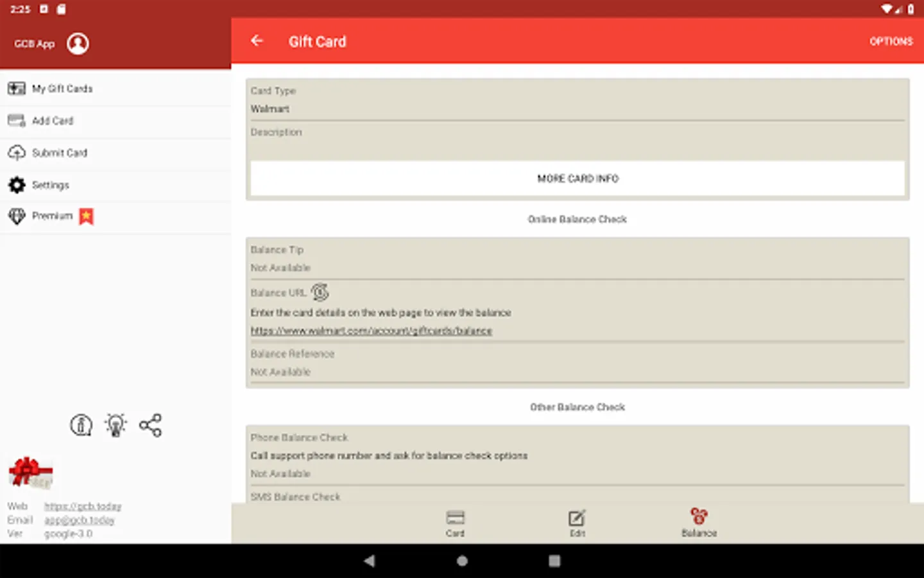The width and height of the screenshot is (924, 578).
Task: Open the Walmart gift card balance URL
Action: (371, 331)
